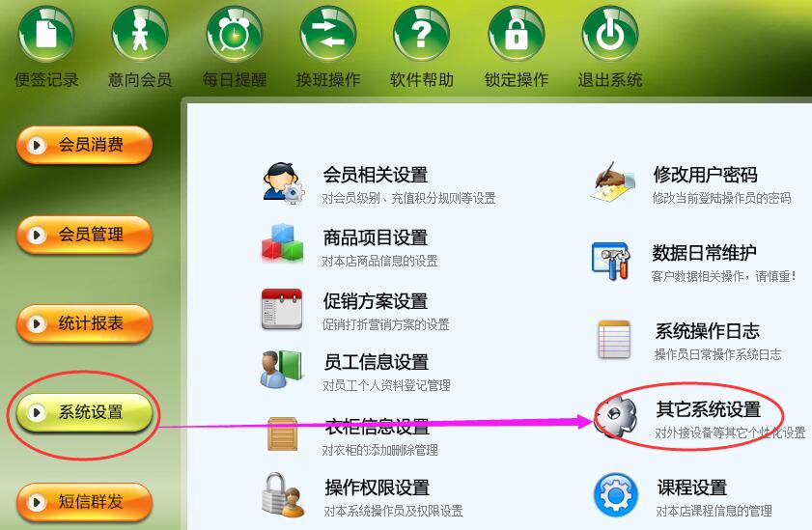Open 促销方案设置 calendar icon
This screenshot has width=812, height=530.
pos(282,309)
